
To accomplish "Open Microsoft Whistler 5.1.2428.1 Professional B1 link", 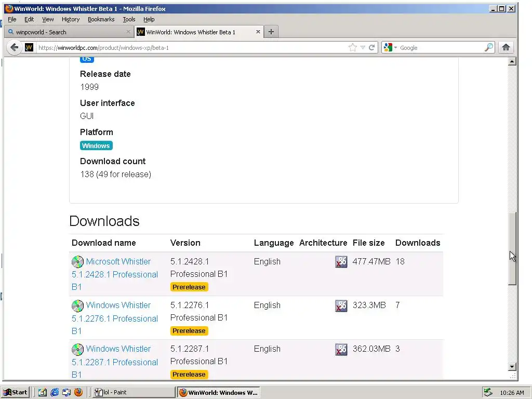I will tap(115, 274).
